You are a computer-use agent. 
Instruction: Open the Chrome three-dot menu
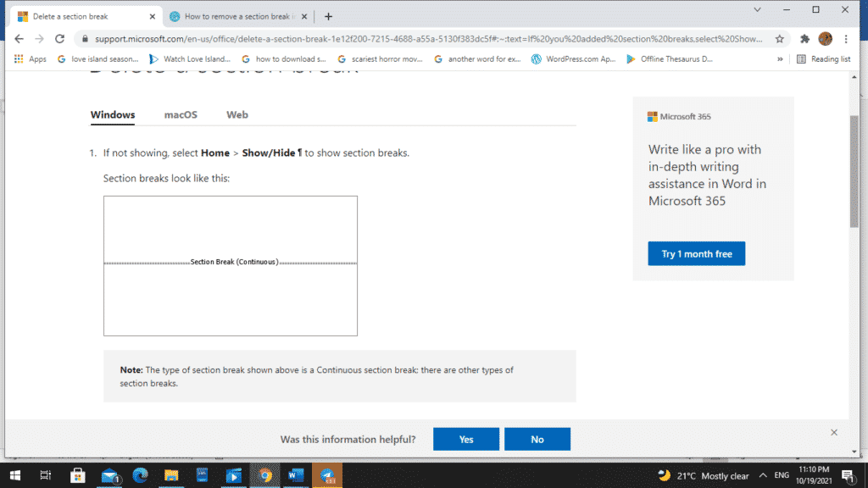pos(845,38)
